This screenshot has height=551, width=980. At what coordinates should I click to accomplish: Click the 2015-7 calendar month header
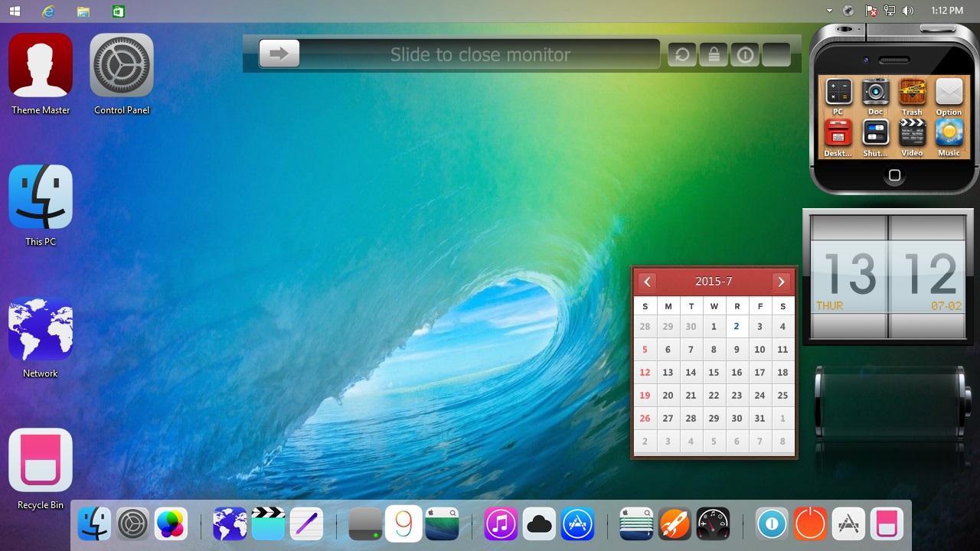click(714, 282)
